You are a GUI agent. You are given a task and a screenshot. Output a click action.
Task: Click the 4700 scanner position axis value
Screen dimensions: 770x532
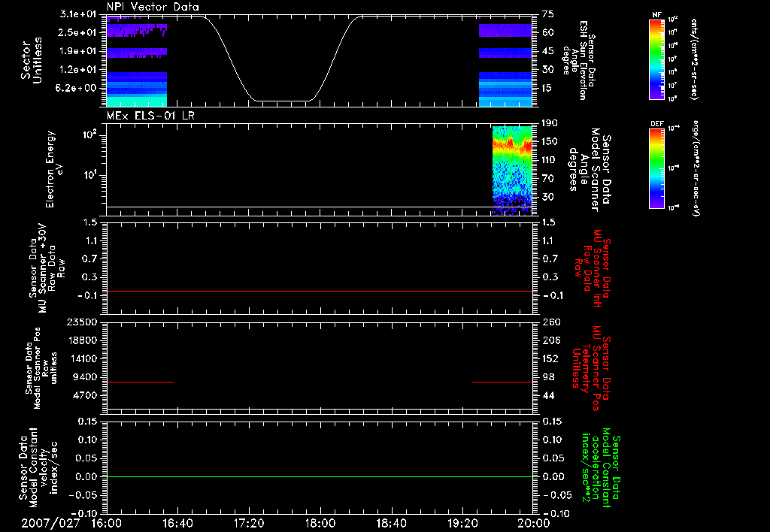click(86, 395)
